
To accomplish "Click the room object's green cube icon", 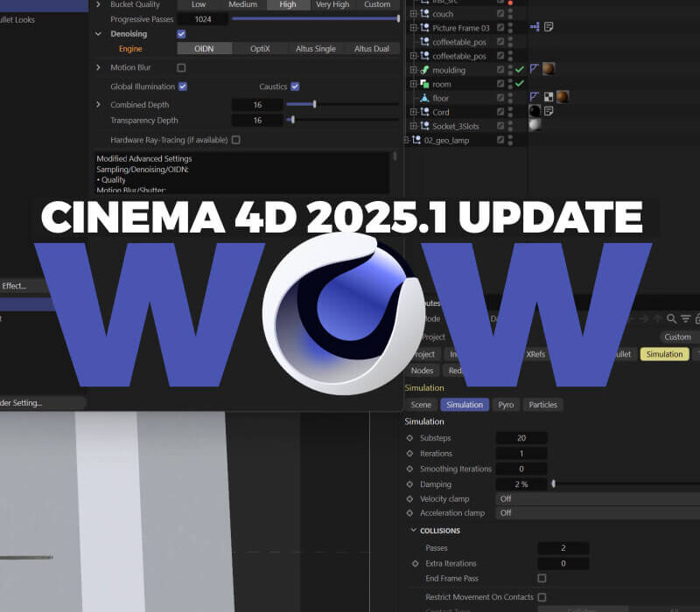I will tap(424, 84).
